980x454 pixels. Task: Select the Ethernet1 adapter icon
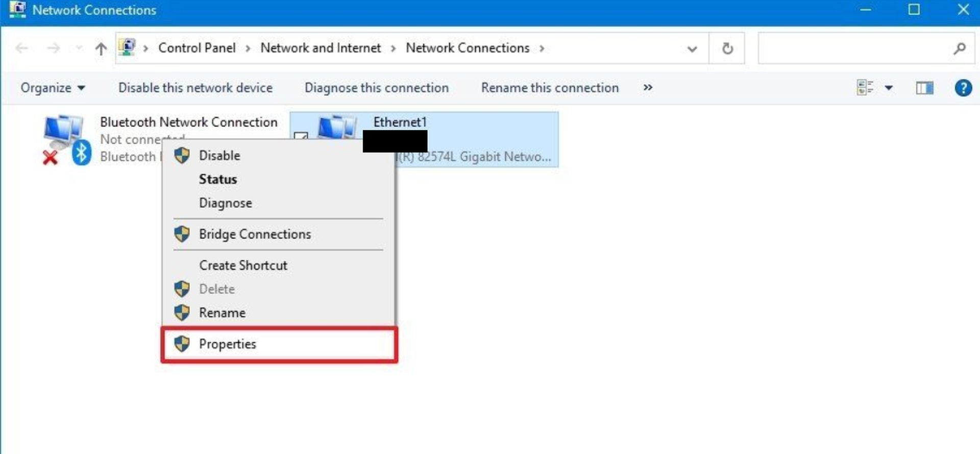click(337, 128)
